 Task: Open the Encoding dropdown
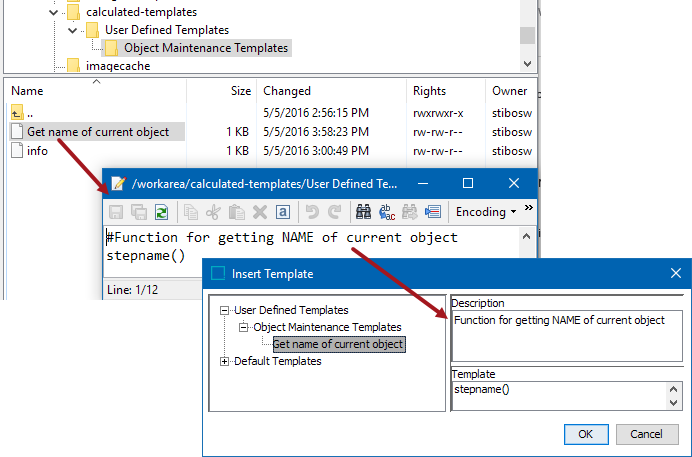(x=486, y=212)
